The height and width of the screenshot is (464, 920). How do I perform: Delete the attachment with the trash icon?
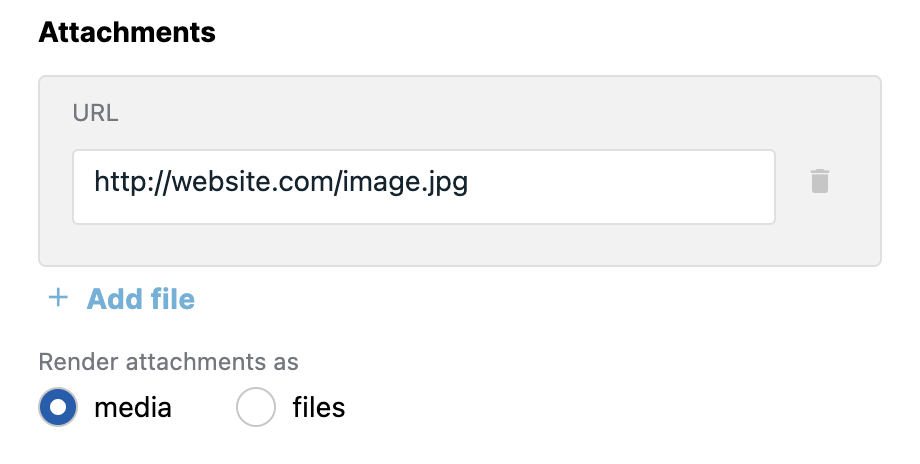[x=820, y=181]
